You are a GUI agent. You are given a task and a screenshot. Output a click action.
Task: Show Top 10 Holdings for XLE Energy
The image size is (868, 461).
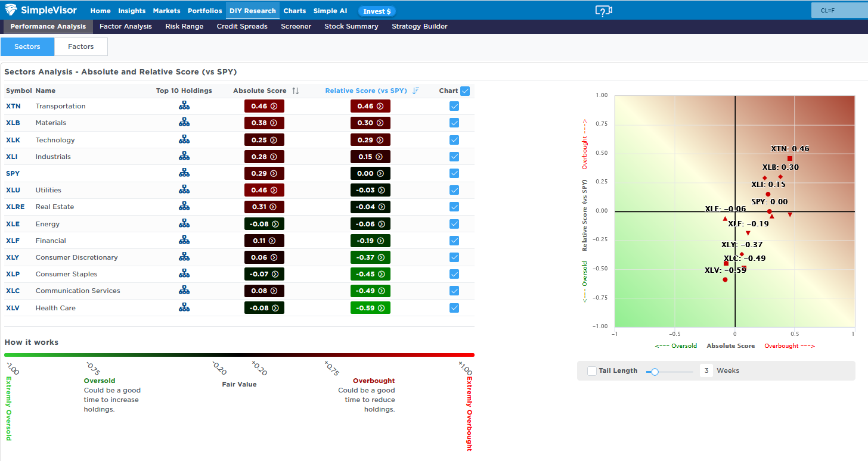click(184, 224)
